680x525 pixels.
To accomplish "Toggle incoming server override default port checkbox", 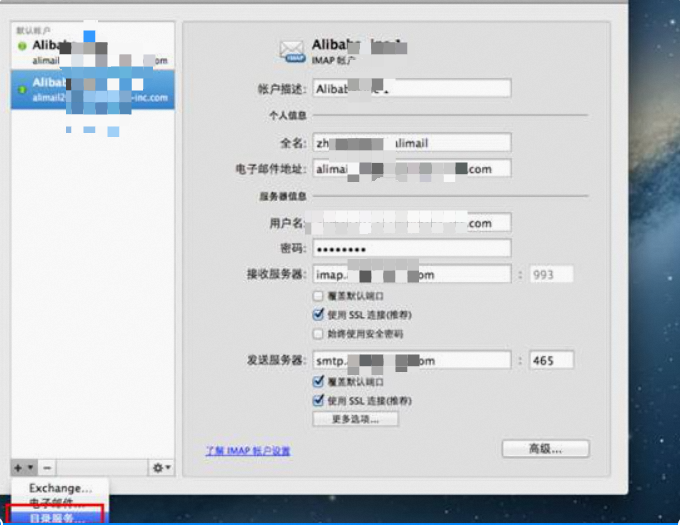I will point(318,297).
